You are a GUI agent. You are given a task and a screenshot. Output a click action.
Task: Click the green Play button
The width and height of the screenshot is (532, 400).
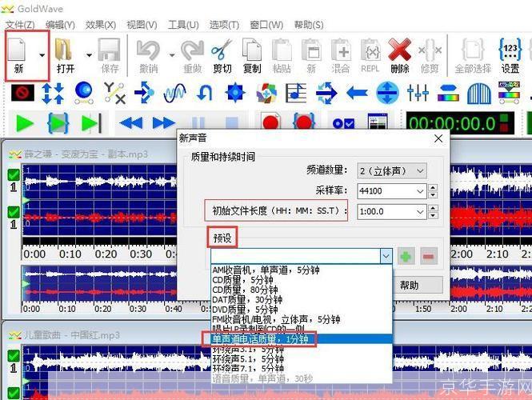[25, 123]
